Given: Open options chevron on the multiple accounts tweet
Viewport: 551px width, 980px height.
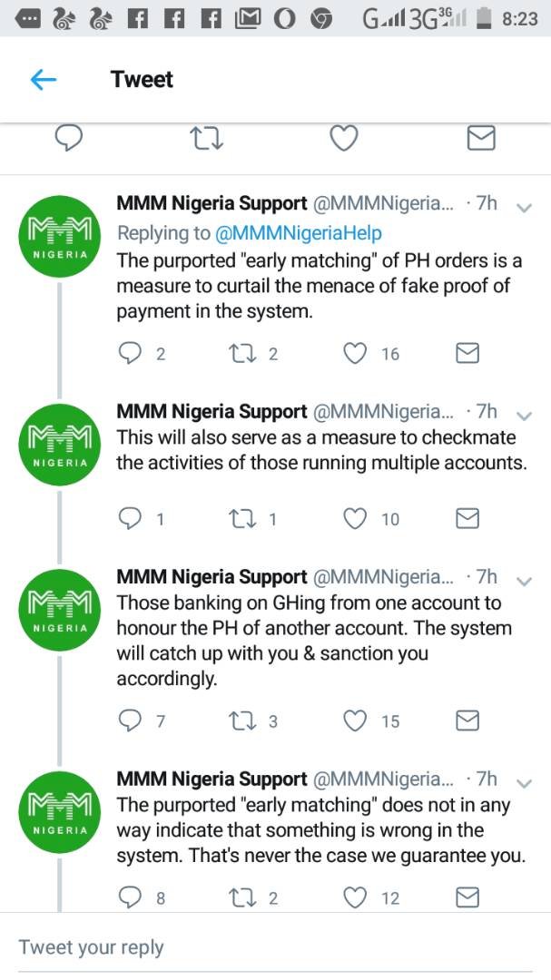Looking at the screenshot, I should click(x=523, y=415).
